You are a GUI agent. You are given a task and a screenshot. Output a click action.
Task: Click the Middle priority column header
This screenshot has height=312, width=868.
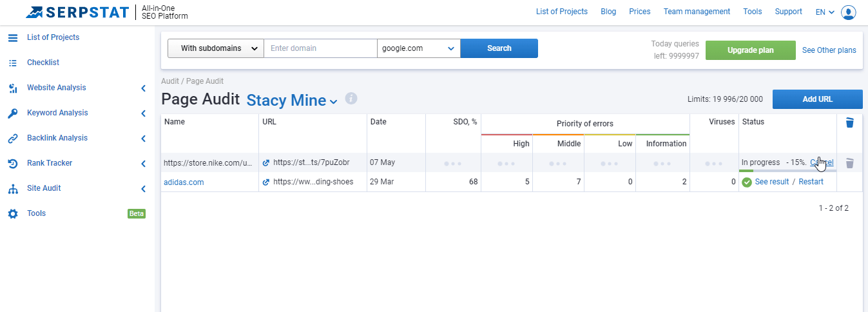pyautogui.click(x=569, y=144)
